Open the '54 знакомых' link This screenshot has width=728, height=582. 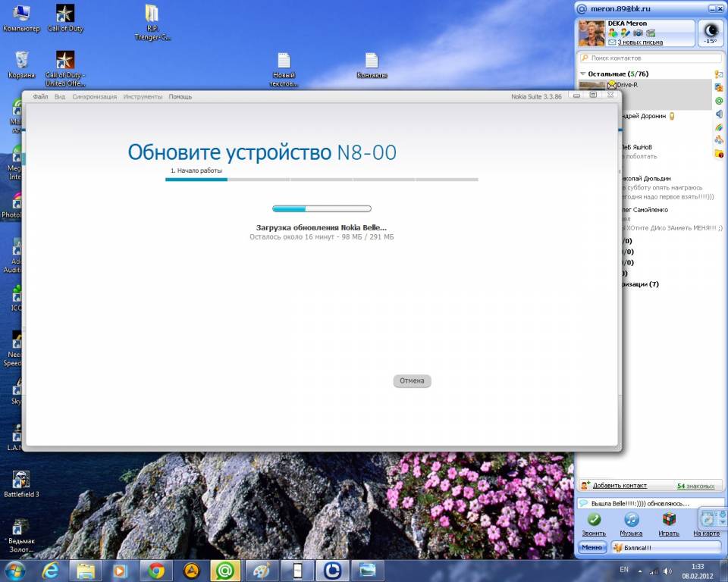[x=695, y=486]
